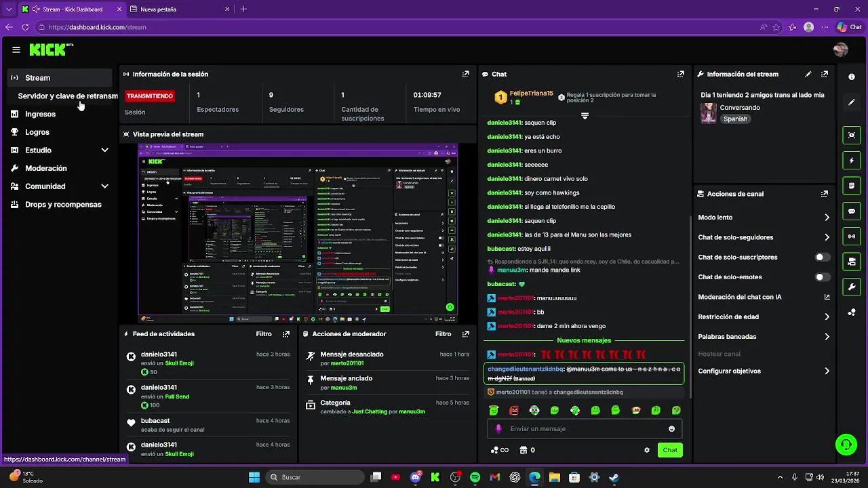The width and height of the screenshot is (868, 488).
Task: Pop out the Chat panel
Action: pos(681,74)
